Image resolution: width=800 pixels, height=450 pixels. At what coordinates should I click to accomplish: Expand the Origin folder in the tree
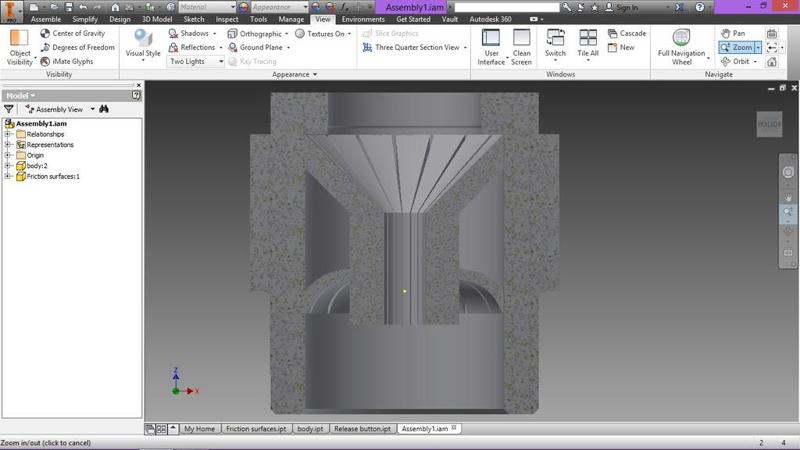pos(8,155)
